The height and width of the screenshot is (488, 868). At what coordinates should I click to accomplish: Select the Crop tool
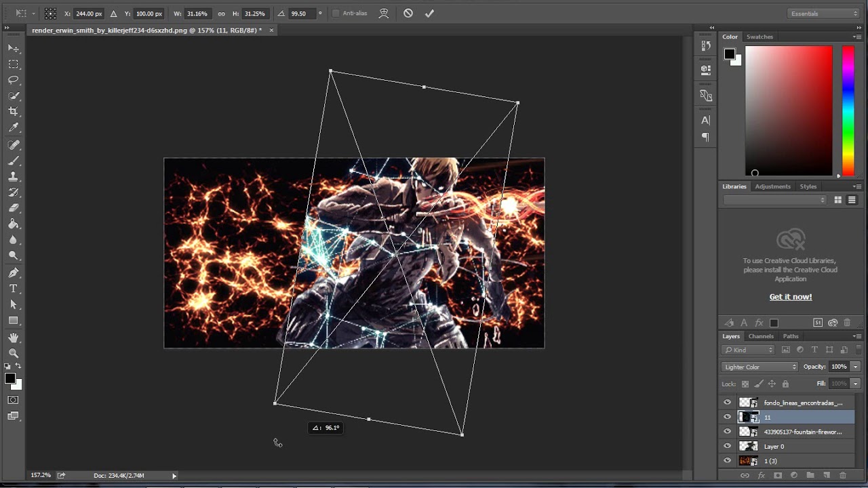coord(14,111)
